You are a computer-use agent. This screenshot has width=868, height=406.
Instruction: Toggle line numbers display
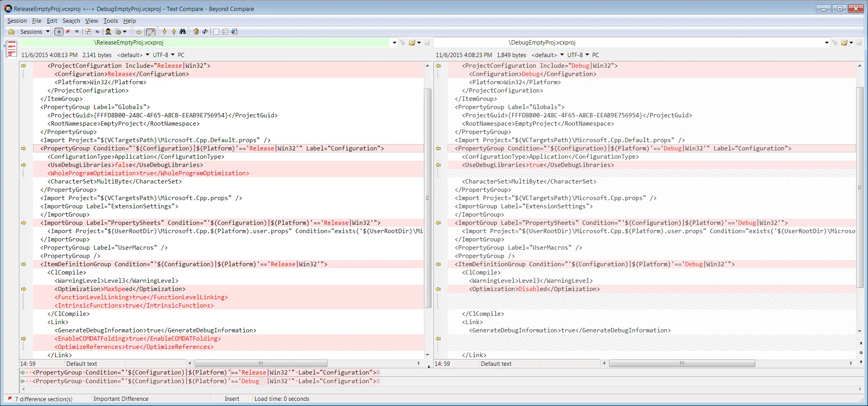click(x=225, y=32)
